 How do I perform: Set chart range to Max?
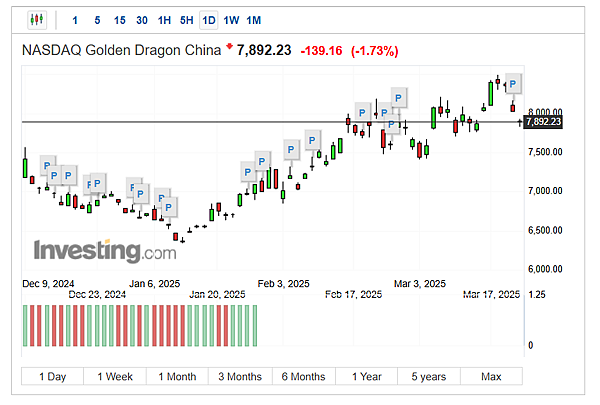pyautogui.click(x=491, y=376)
